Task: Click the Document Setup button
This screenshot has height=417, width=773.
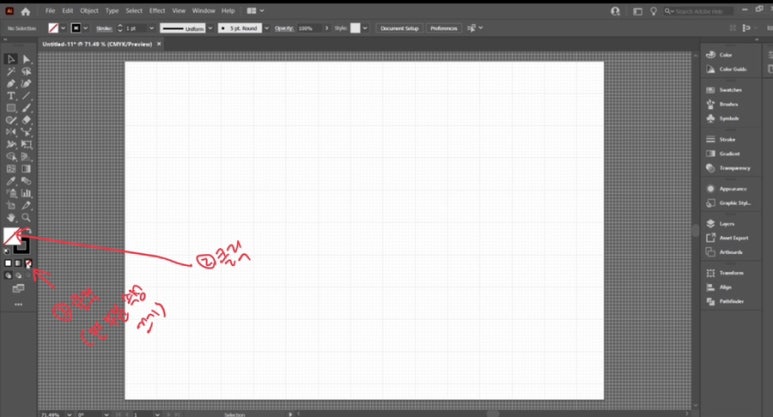Action: tap(400, 28)
